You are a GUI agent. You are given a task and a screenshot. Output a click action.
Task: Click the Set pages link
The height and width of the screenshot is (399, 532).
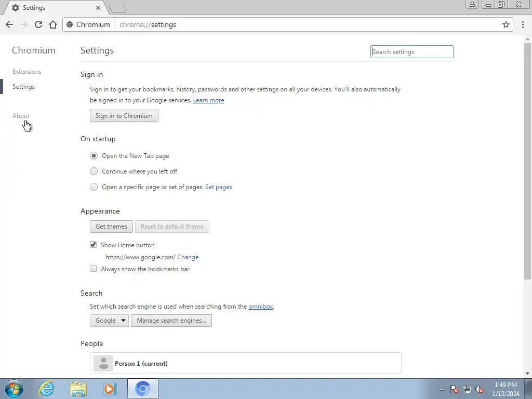tap(219, 187)
